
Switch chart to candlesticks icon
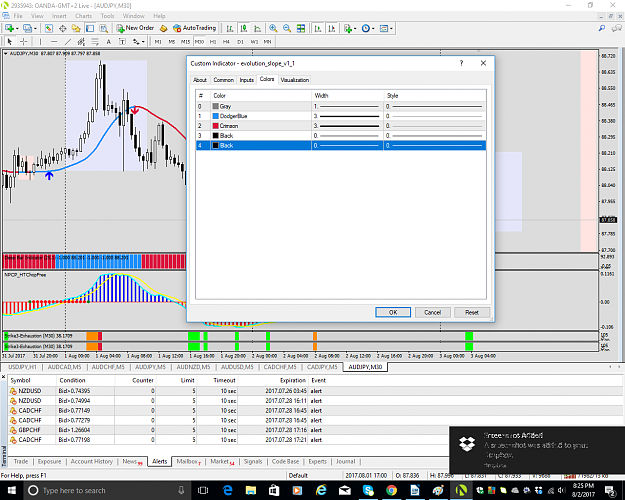click(244, 28)
